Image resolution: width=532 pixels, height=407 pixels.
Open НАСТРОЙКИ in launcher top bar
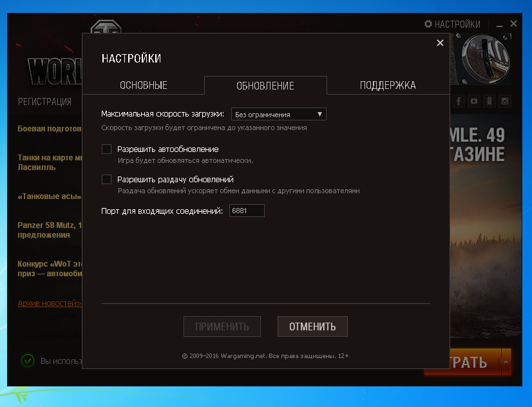452,24
